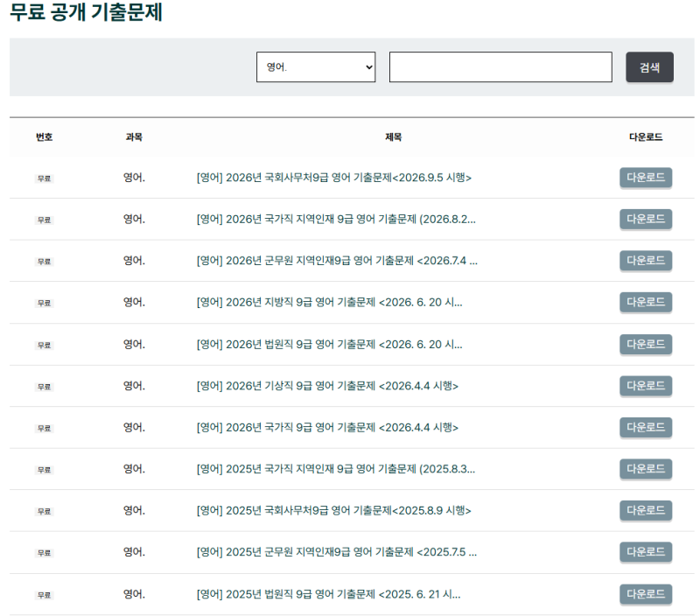The image size is (700, 616).
Task: Click the 다운로드 column header
Action: [646, 137]
